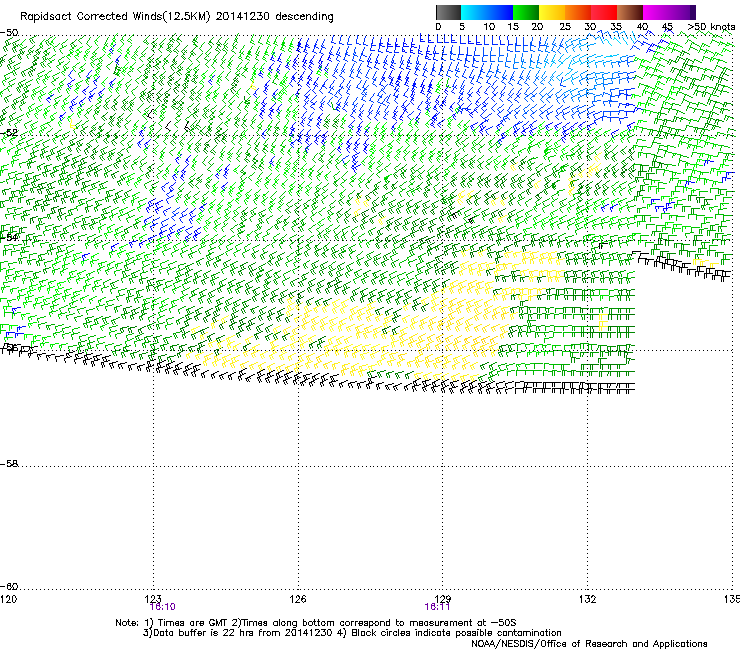Click the dark purple 45-50 knots legend swatch
The image size is (740, 650).
point(682,12)
